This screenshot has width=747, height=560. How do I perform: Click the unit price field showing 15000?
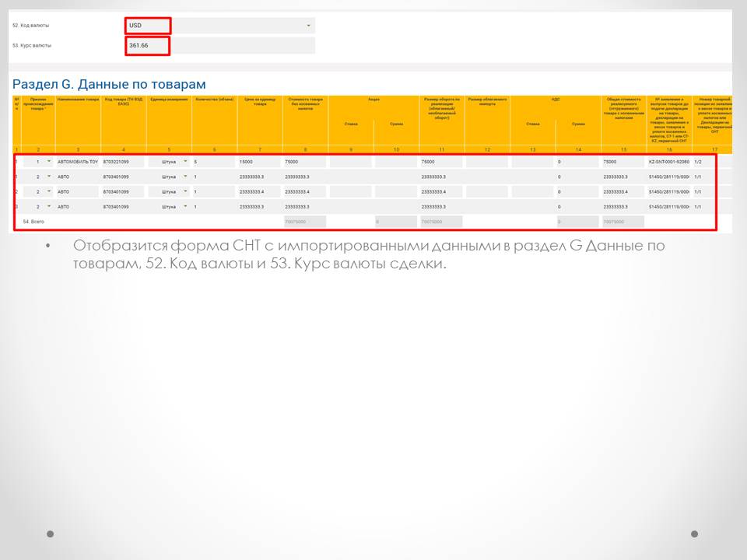tap(259, 162)
